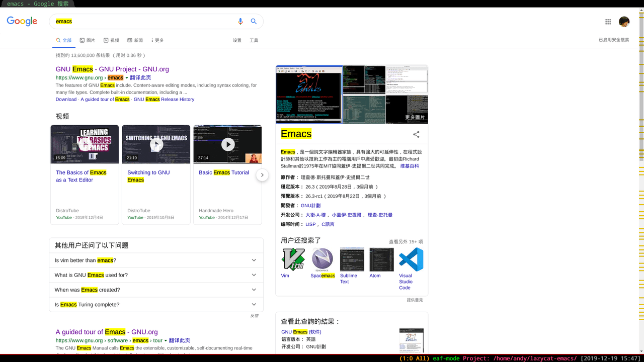Open 'GNU Emacs - GNU Project - GNU.org' result
Image resolution: width=644 pixels, height=362 pixels.
pyautogui.click(x=112, y=69)
